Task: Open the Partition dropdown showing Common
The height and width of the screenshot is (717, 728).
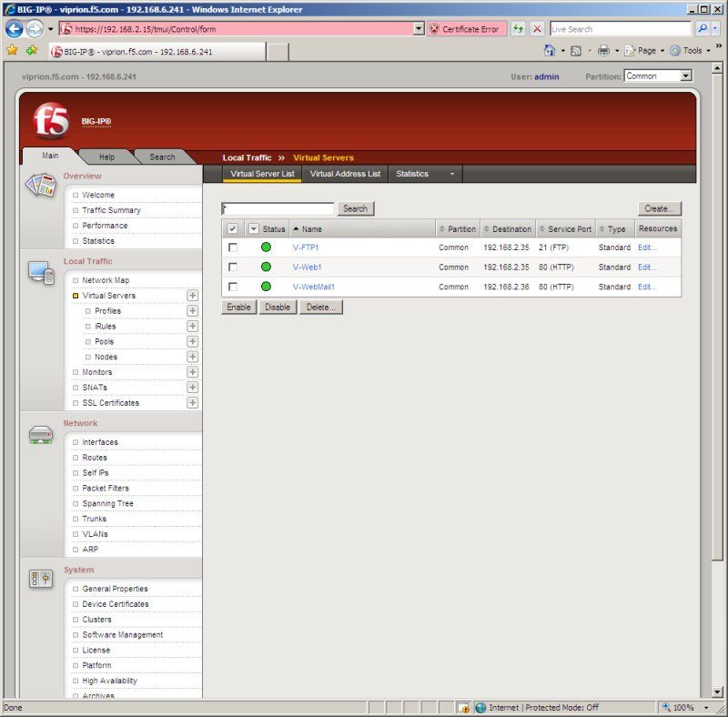Action: (x=658, y=76)
